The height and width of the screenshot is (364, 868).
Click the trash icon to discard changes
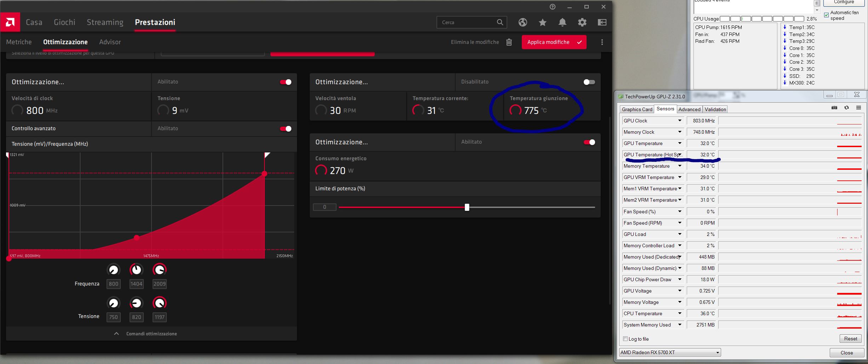coord(509,42)
